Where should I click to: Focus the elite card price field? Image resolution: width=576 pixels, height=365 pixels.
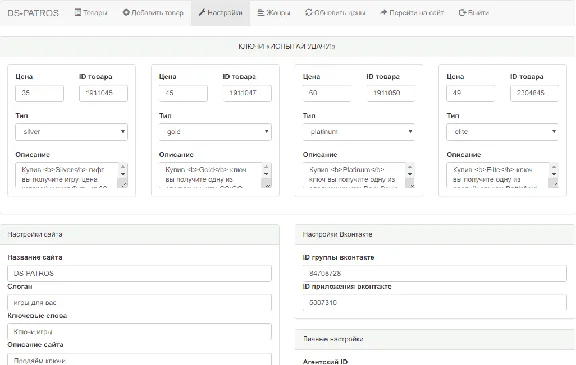pos(471,93)
